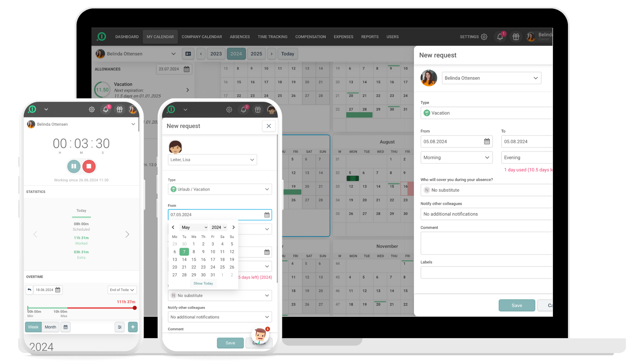
Task: Click the calendar icon on allowances row
Action: coord(187,69)
